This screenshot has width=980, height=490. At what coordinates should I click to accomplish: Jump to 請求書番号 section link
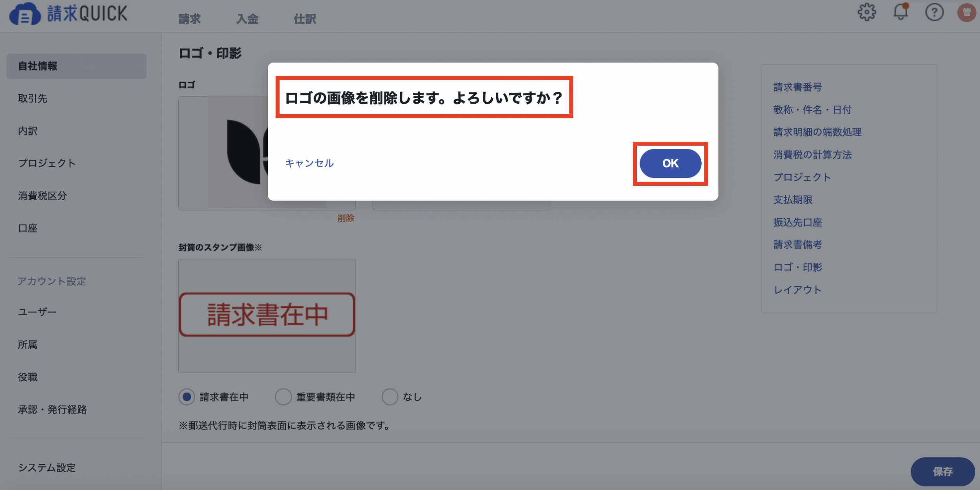click(798, 87)
